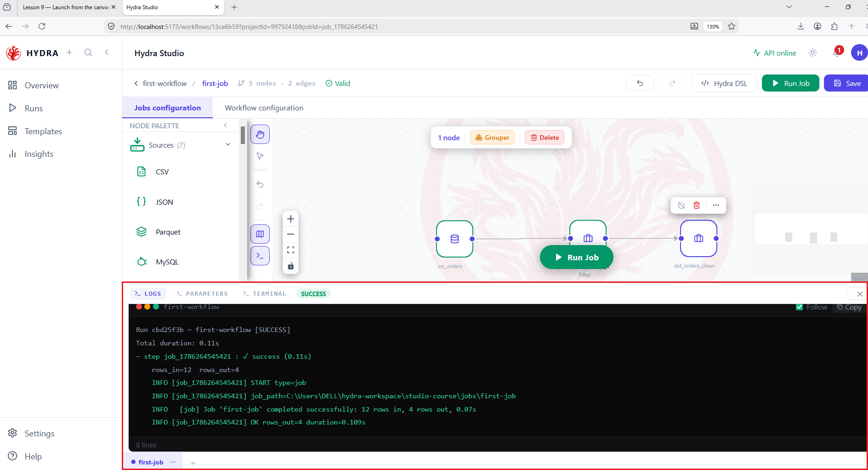Reload the browser page
This screenshot has height=470, width=868.
pyautogui.click(x=42, y=26)
